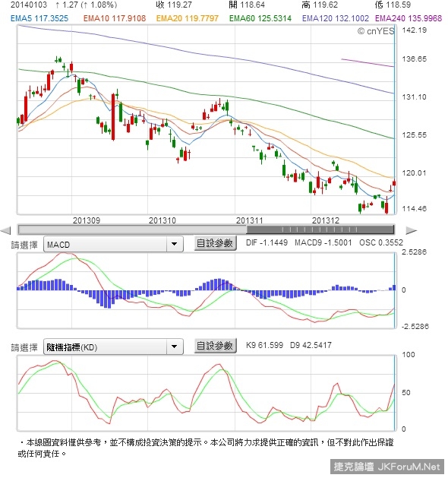This screenshot has height=478, width=448.
Task: Select the MACD indicator combo box
Action: coord(113,244)
